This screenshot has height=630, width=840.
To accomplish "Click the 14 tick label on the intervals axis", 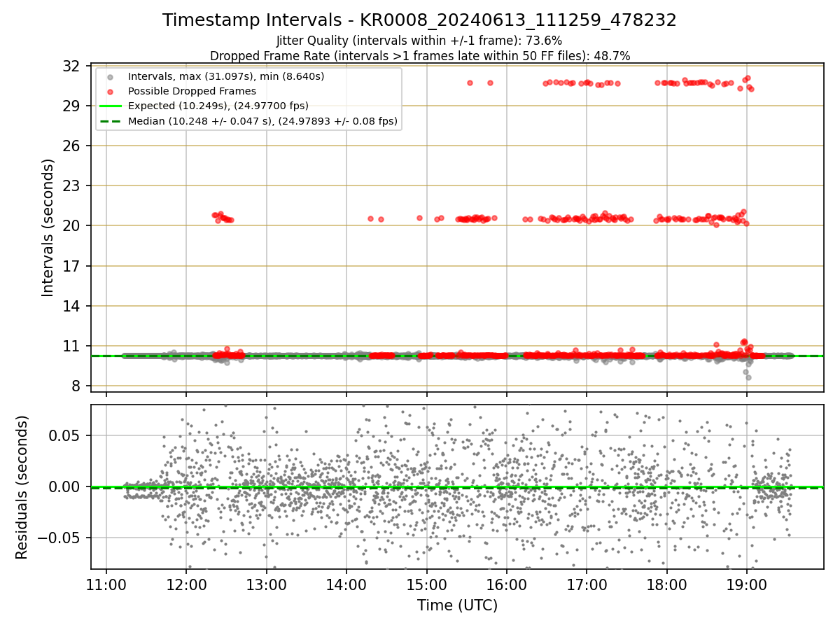I will pyautogui.click(x=72, y=307).
